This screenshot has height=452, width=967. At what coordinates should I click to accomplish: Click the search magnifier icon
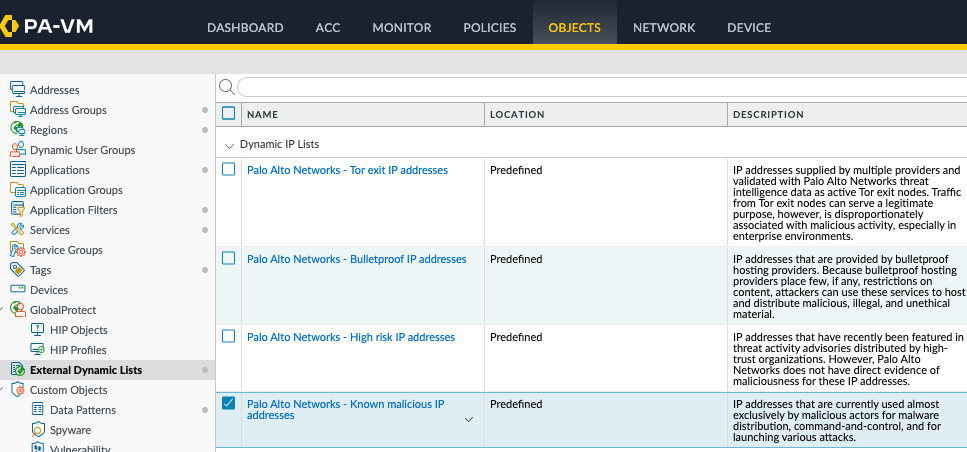pyautogui.click(x=226, y=87)
